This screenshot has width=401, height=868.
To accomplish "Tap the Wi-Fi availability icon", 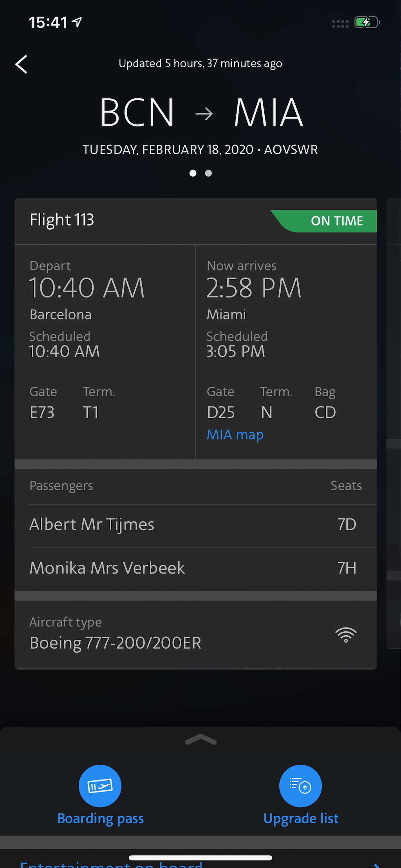I will point(346,635).
